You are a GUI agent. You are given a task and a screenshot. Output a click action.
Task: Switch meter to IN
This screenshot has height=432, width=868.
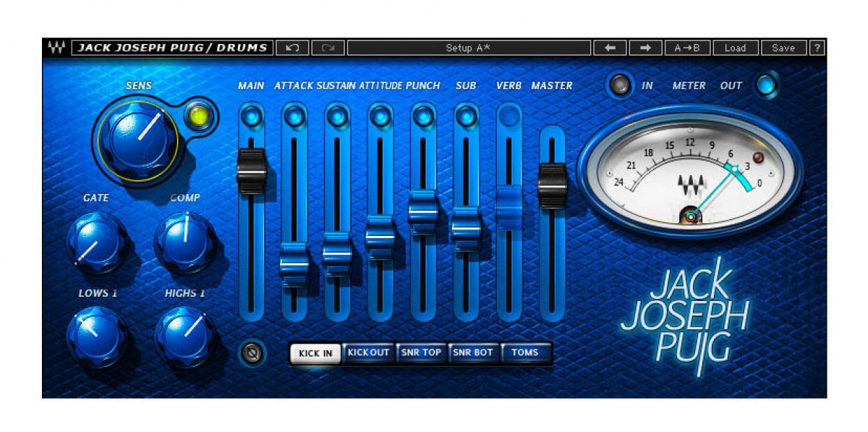click(620, 85)
